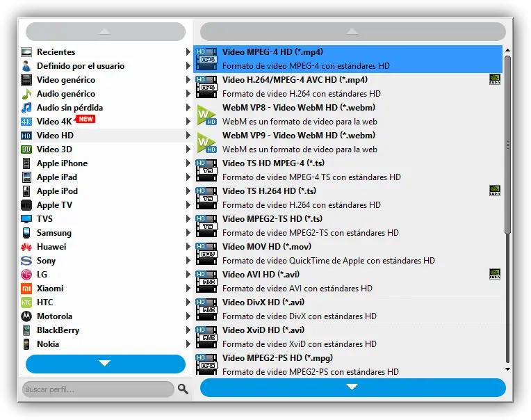Viewport: 531px width, 420px height.
Task: Click the Xiaomi MI logo icon
Action: point(26,289)
